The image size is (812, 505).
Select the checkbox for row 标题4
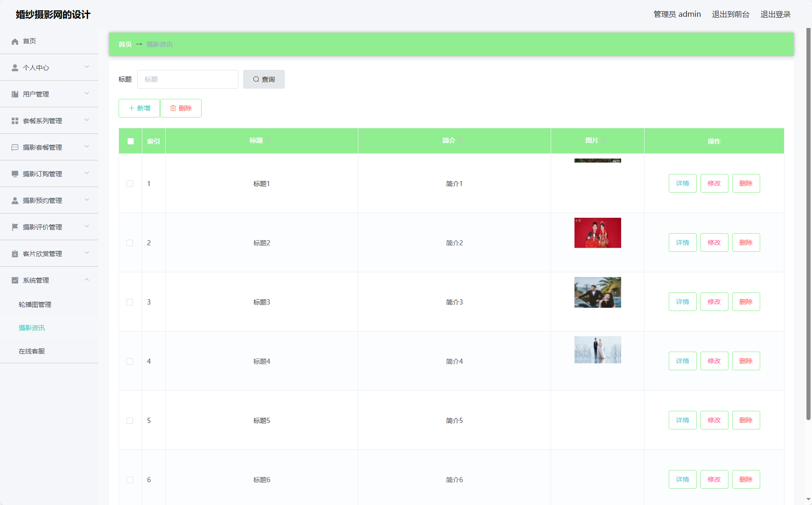point(130,361)
